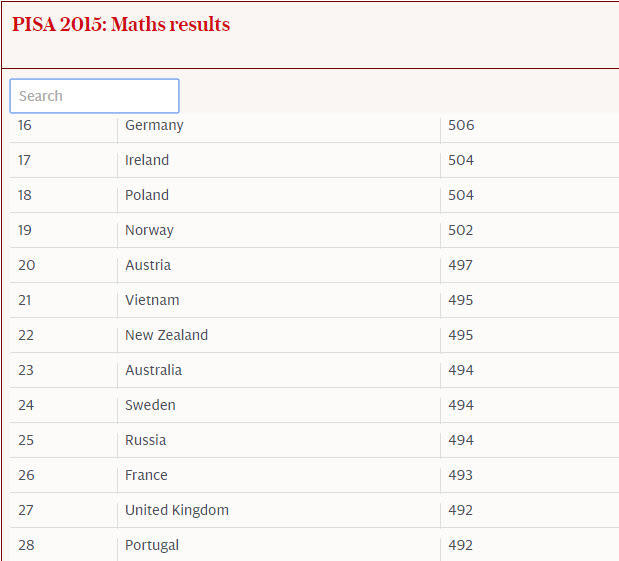Select Austria in the results list

pyautogui.click(x=148, y=265)
